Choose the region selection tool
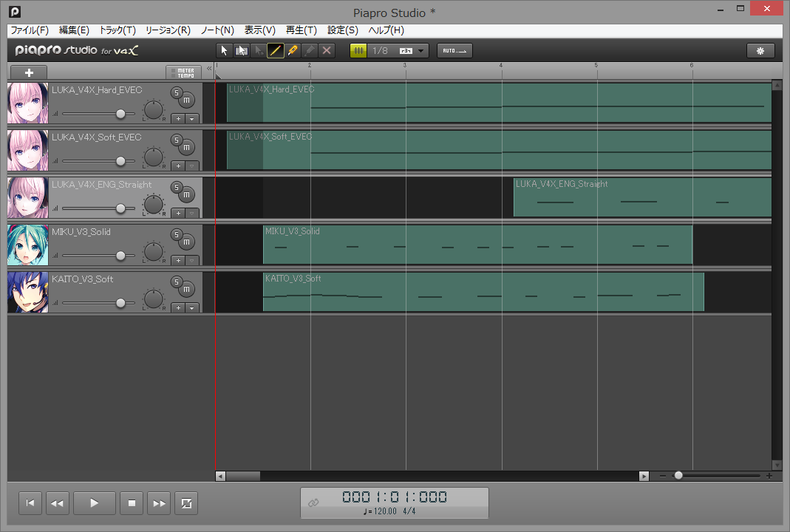Image resolution: width=790 pixels, height=532 pixels. [x=242, y=50]
